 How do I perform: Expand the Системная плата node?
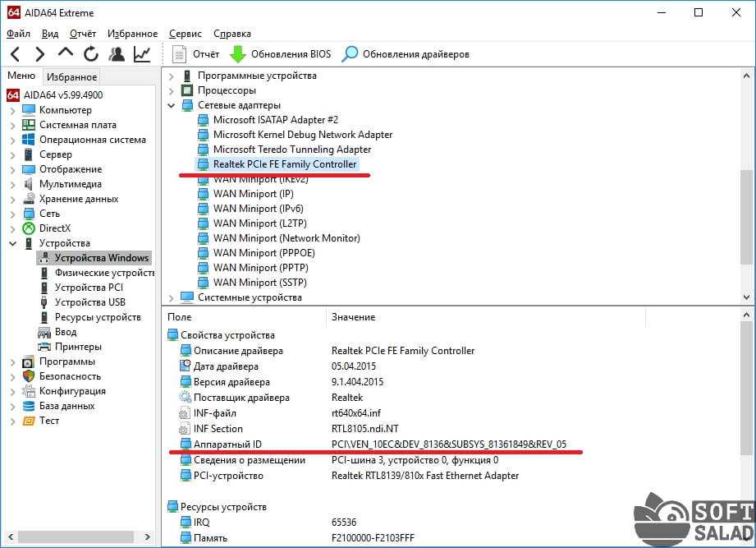[x=13, y=126]
